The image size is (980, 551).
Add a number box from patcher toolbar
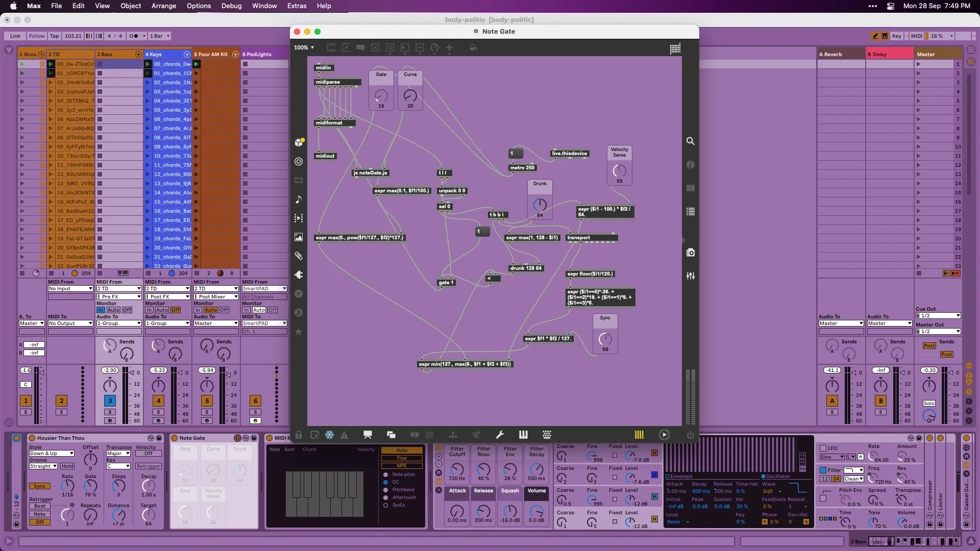(x=405, y=47)
